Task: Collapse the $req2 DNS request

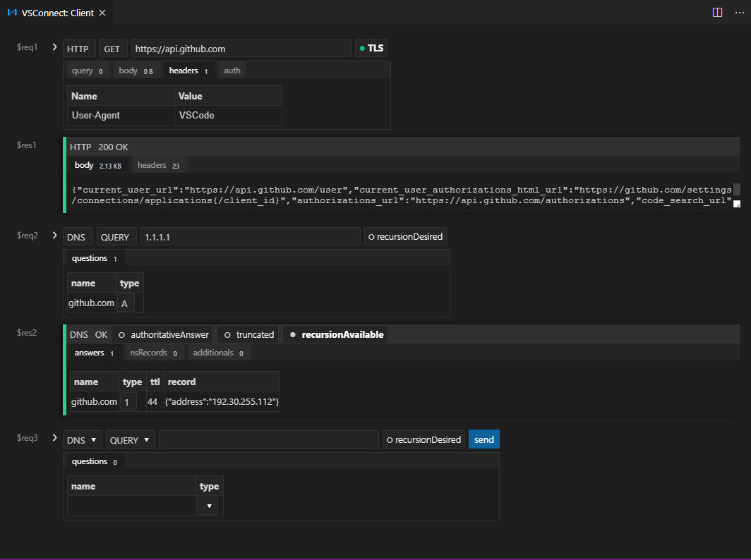Action: click(54, 235)
